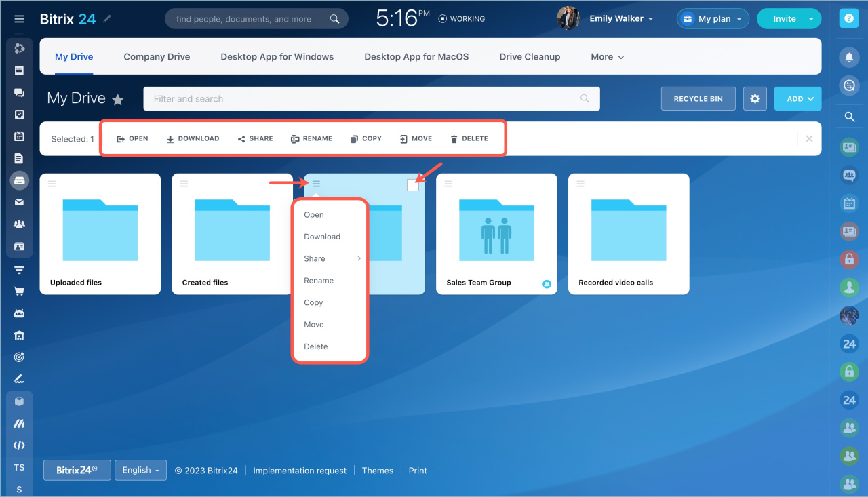Open Chat and Calls in left sidebar

pos(19,93)
